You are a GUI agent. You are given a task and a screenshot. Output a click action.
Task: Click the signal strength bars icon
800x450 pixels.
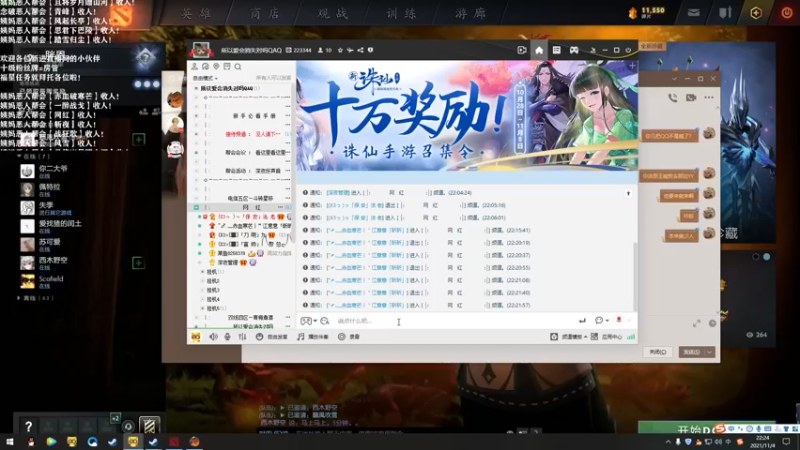click(x=631, y=337)
